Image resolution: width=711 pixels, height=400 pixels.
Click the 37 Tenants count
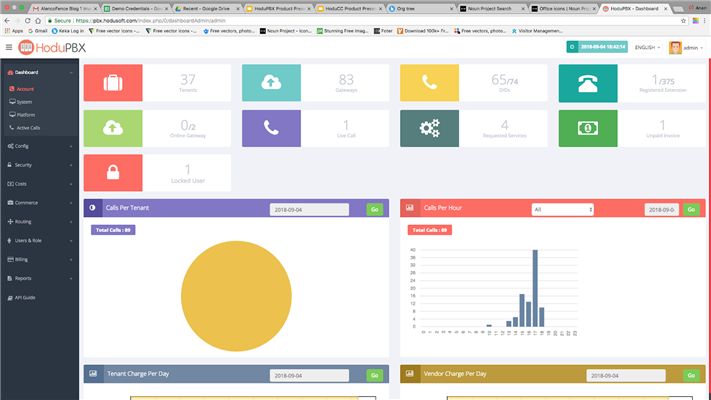[x=188, y=80]
